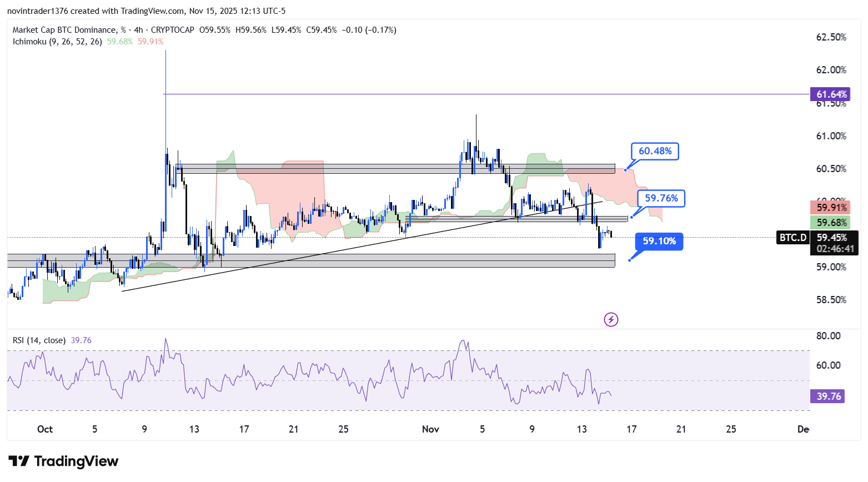Select the Ichimoku (9, 26, 52, 26) legend
Viewport: 868px width, 482px height.
pyautogui.click(x=57, y=42)
